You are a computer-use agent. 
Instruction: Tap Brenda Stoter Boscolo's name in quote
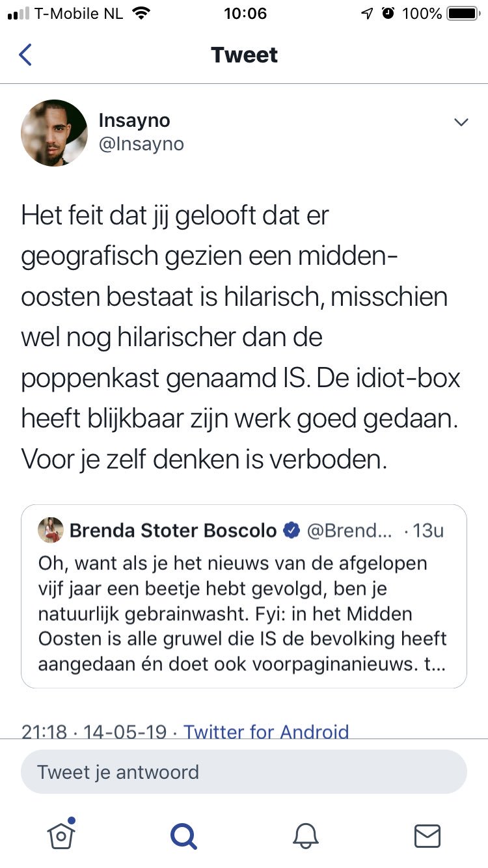173,530
